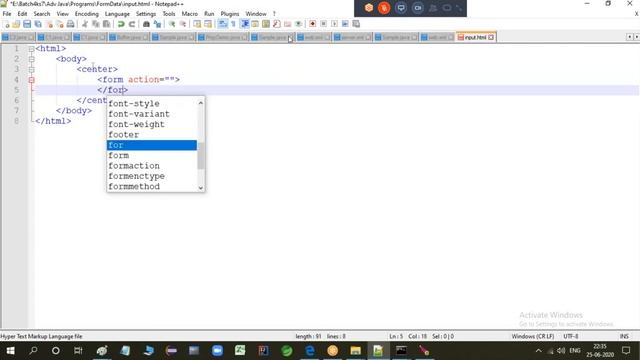Redo the edit using the Redo icon
Viewport: 640px width, 360px height.
(x=132, y=24)
